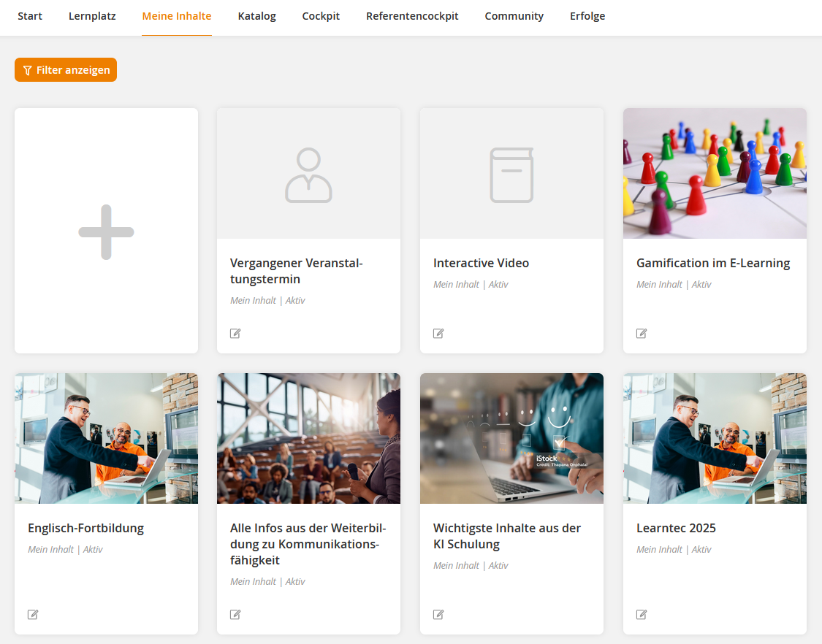Viewport: 822px width, 644px height.
Task: Go to the Start tab
Action: tap(30, 16)
